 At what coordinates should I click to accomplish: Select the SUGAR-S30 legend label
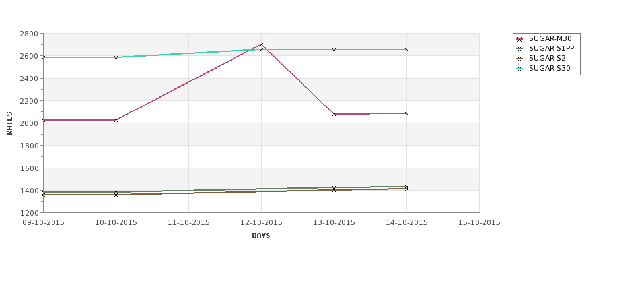550,68
